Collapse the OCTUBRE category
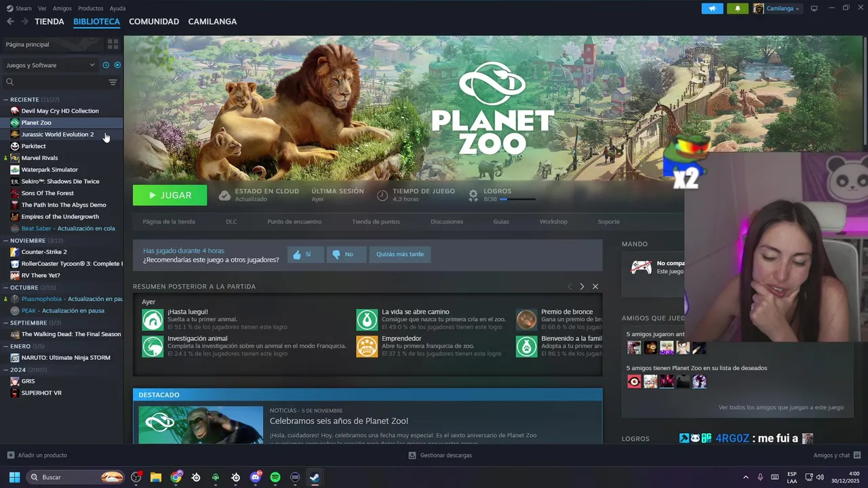Screen dimensions: 868x488 [5, 287]
